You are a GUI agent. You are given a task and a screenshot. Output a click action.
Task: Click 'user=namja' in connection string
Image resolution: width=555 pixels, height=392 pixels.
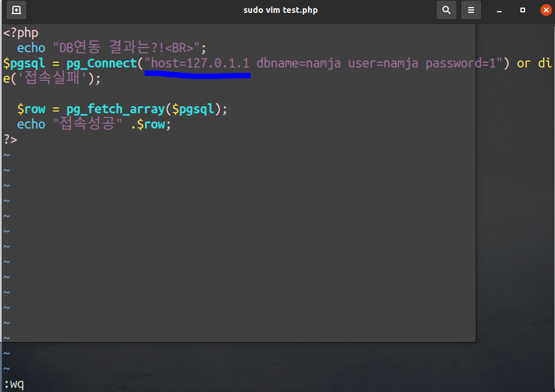[x=383, y=64]
